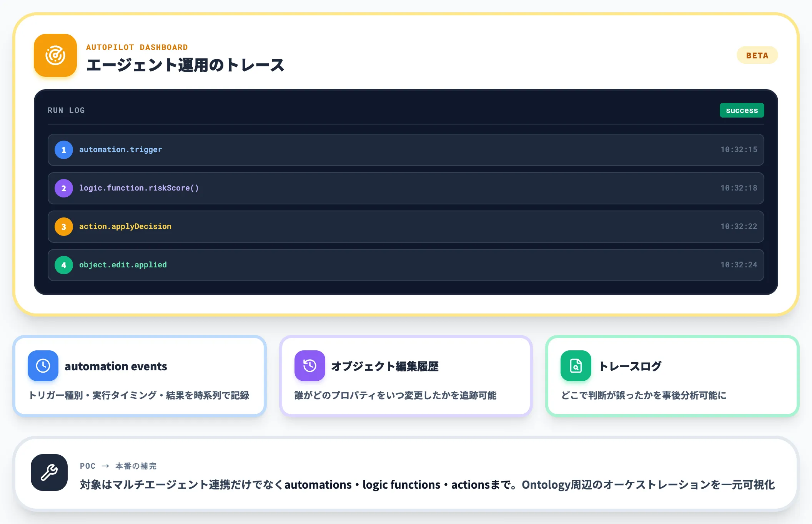This screenshot has height=524, width=812.
Task: Click the green success status badge
Action: (742, 110)
